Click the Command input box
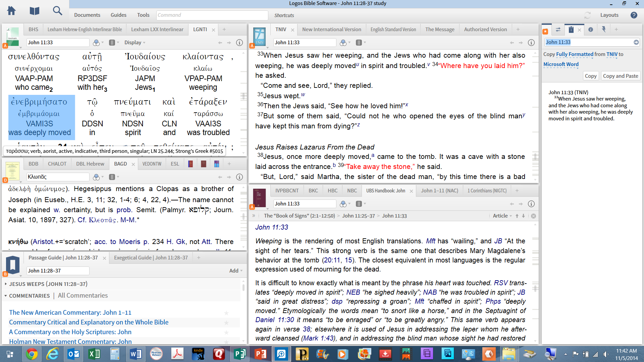This screenshot has width=644, height=362. click(x=212, y=15)
